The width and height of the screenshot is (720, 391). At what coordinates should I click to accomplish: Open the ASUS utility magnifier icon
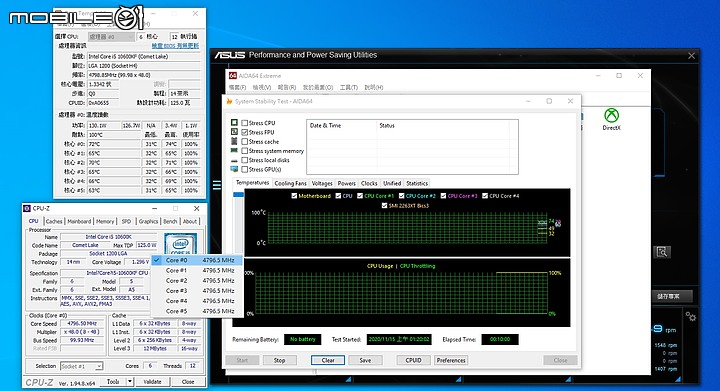pos(662,251)
